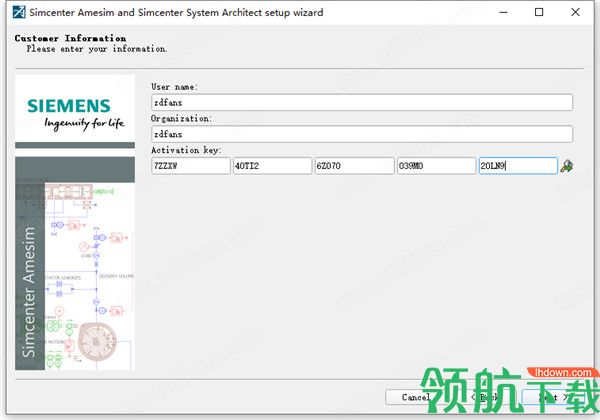Maximize the setup wizard window
This screenshot has height=420, width=600.
click(x=539, y=12)
